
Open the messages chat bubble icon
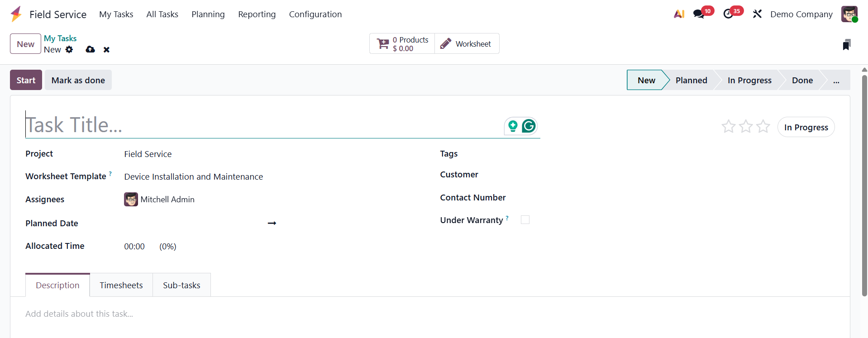tap(699, 14)
